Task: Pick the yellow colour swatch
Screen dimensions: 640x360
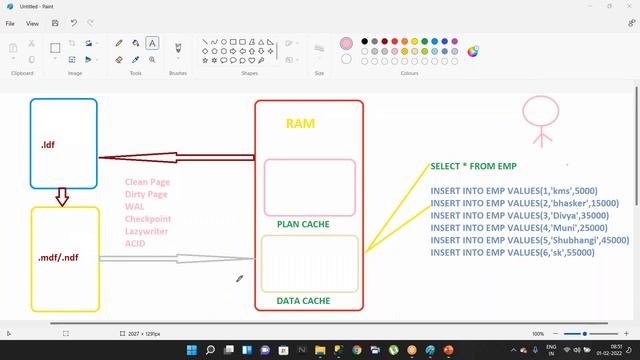Action: tap(415, 41)
